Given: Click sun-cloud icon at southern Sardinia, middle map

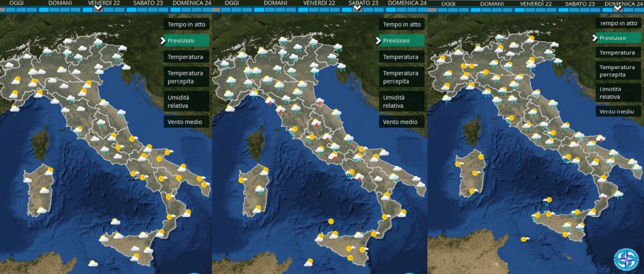Looking at the screenshot, I should (257, 210).
